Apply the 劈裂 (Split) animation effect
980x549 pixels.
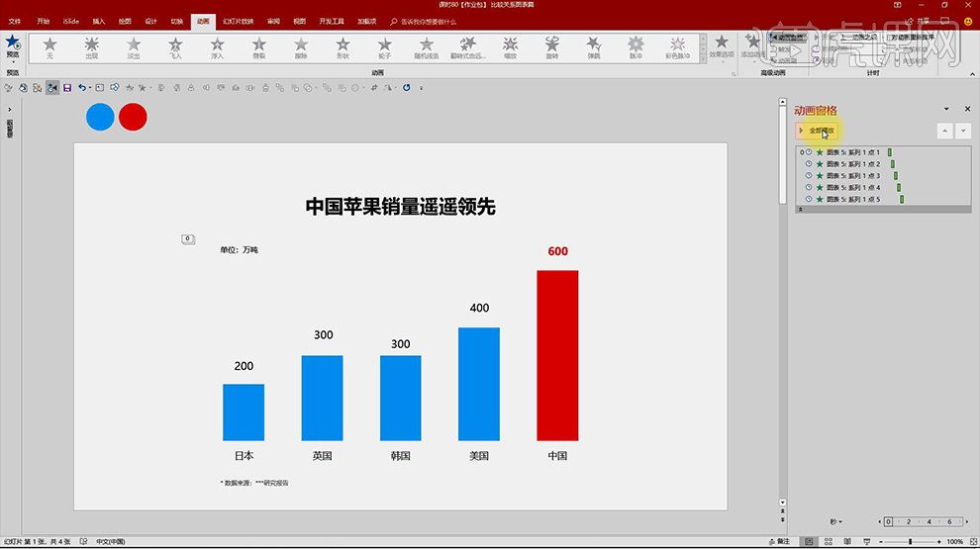coord(259,48)
